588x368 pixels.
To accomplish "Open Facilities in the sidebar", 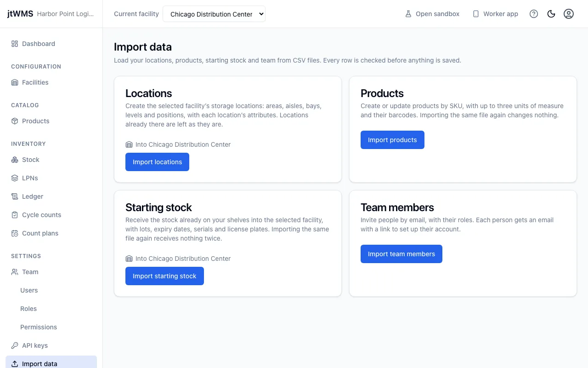I will coord(51,82).
